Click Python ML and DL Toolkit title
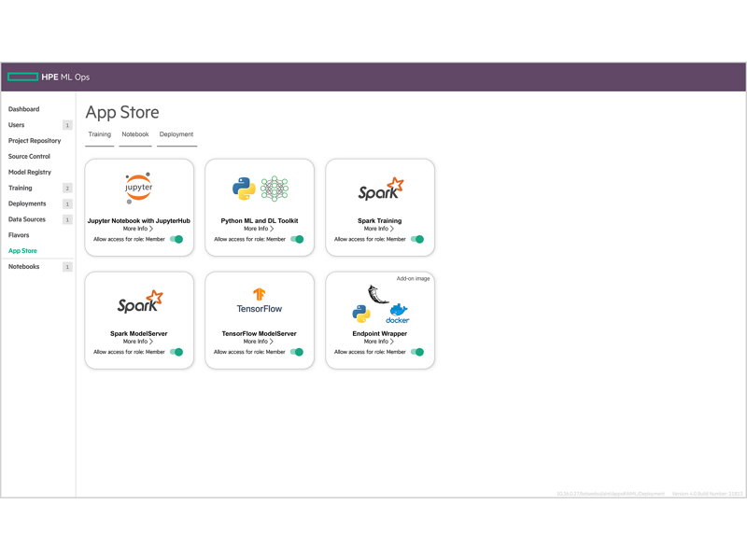 [x=260, y=220]
